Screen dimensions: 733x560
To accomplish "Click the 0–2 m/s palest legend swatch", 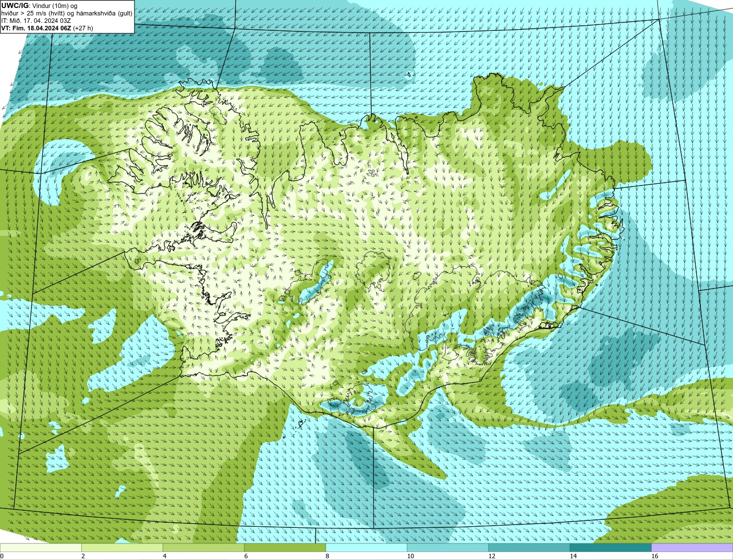I will (x=41, y=548).
